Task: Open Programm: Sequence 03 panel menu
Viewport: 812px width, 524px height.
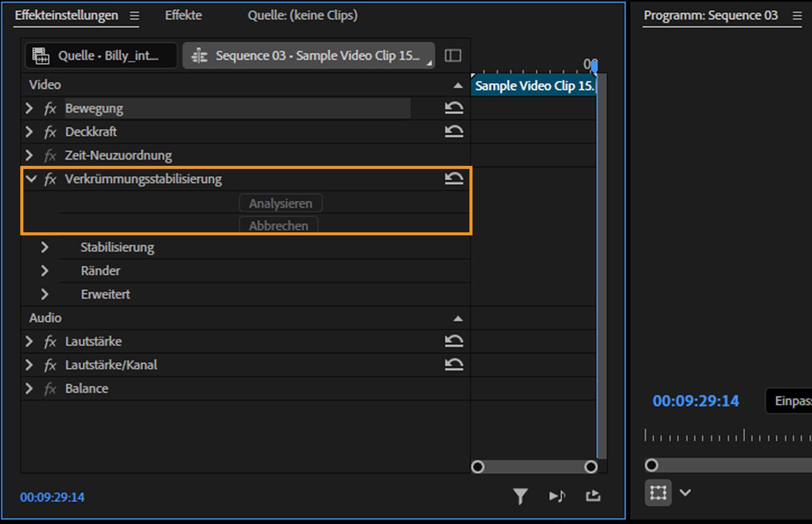Action: click(x=797, y=16)
